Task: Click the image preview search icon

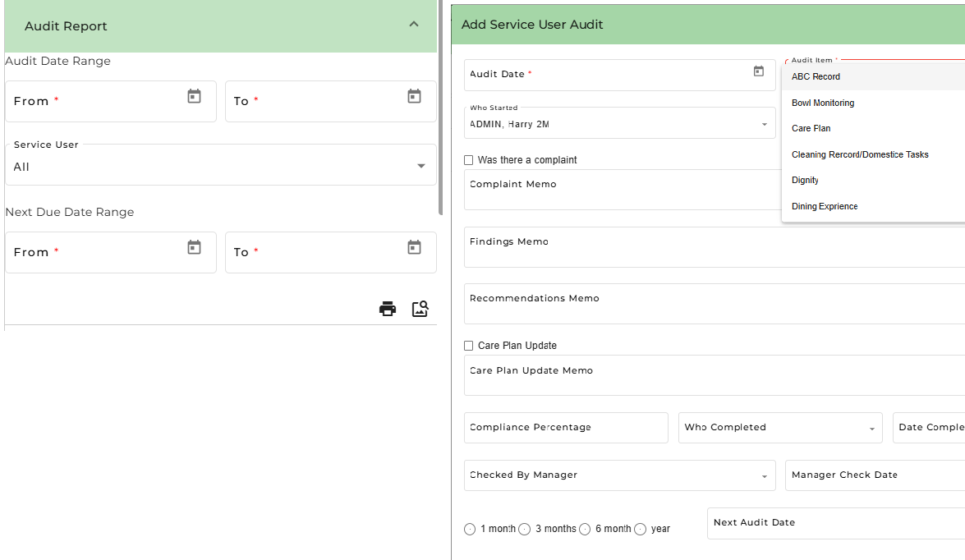Action: pos(420,308)
